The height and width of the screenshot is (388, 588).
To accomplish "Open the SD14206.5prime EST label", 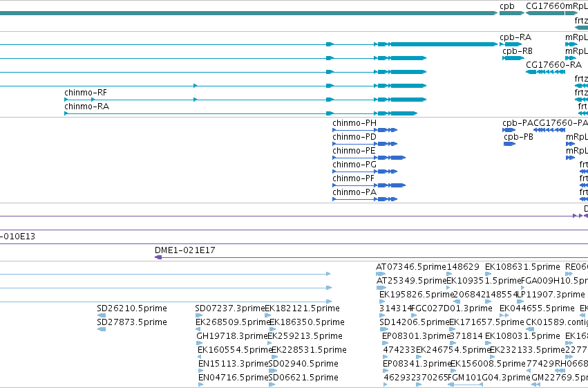I will 415,322.
